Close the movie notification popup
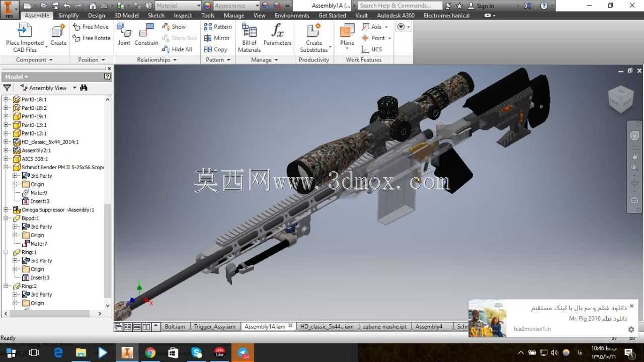The width and height of the screenshot is (644, 362). 631,306
